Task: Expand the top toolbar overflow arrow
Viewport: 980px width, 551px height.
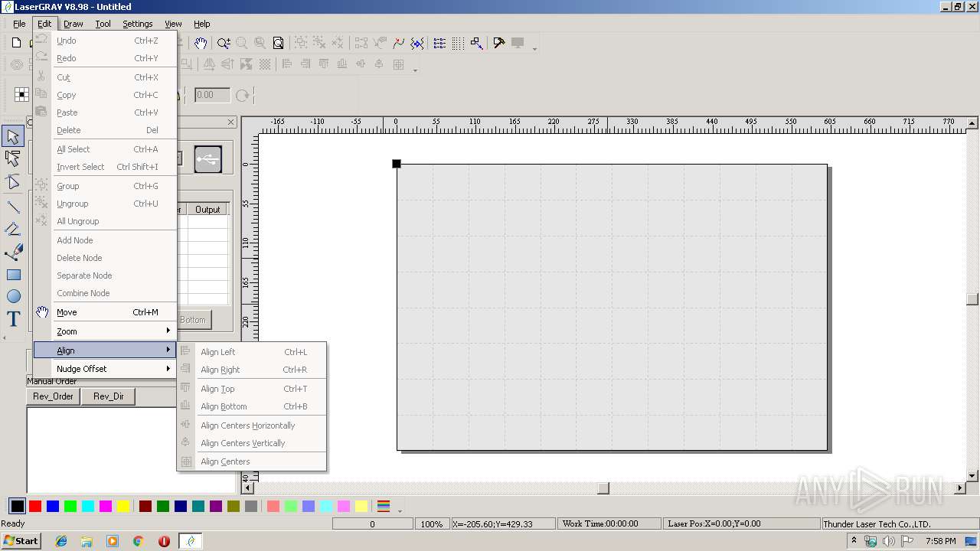Action: point(534,48)
